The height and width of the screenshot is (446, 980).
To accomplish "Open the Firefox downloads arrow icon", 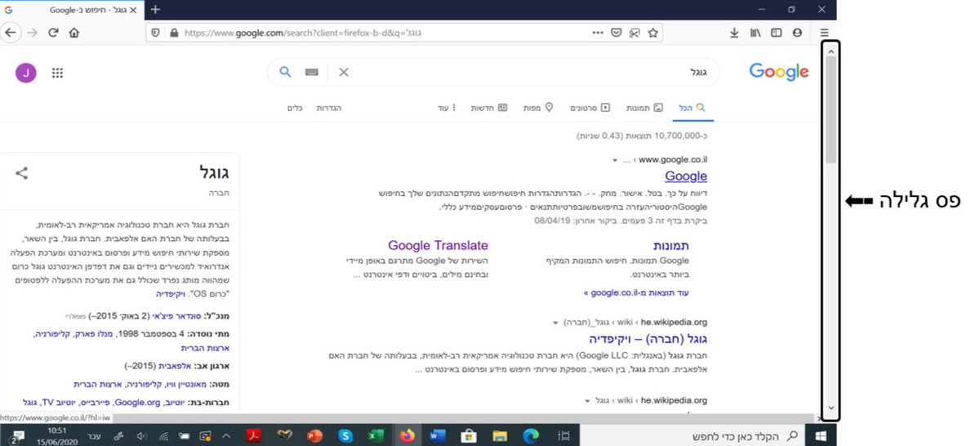I will [733, 33].
